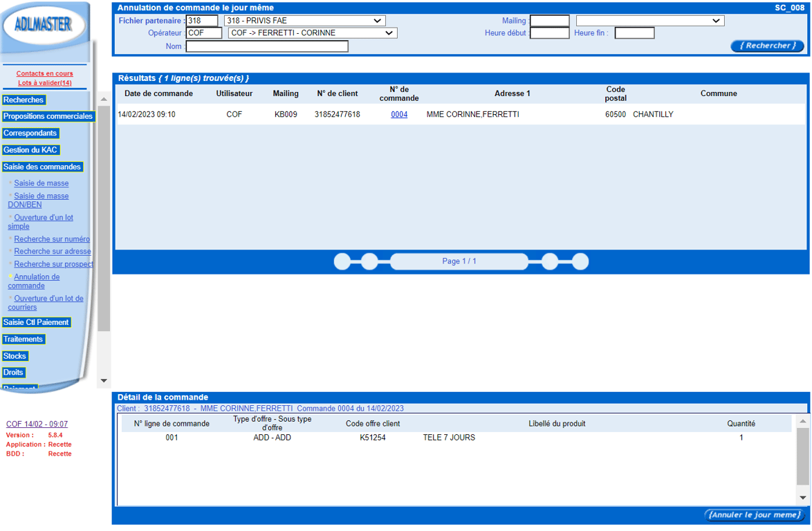812x531 pixels.
Task: Open the empty Mailing dropdown list
Action: (x=650, y=21)
